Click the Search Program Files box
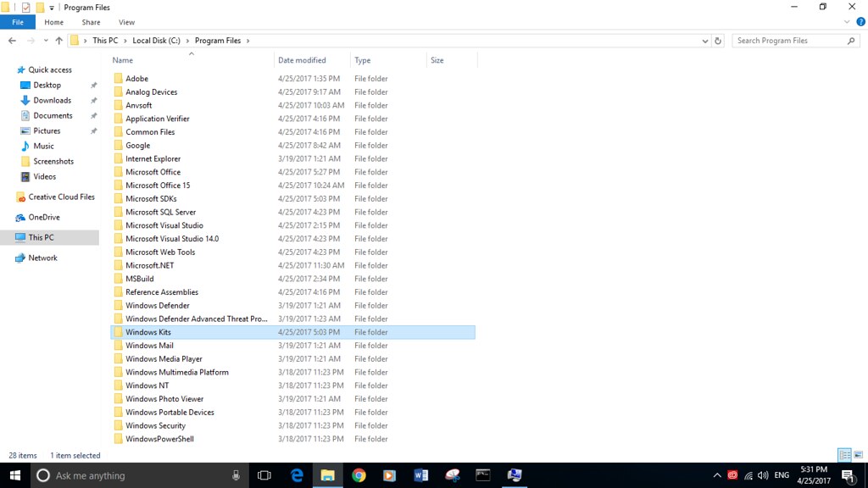The height and width of the screenshot is (488, 868). coord(789,41)
